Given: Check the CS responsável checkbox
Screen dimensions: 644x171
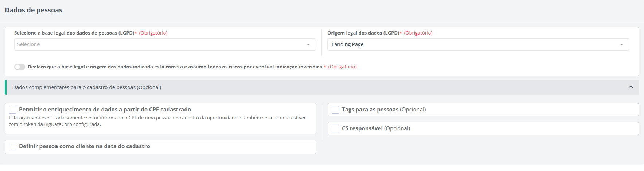Looking at the screenshot, I should (x=336, y=128).
